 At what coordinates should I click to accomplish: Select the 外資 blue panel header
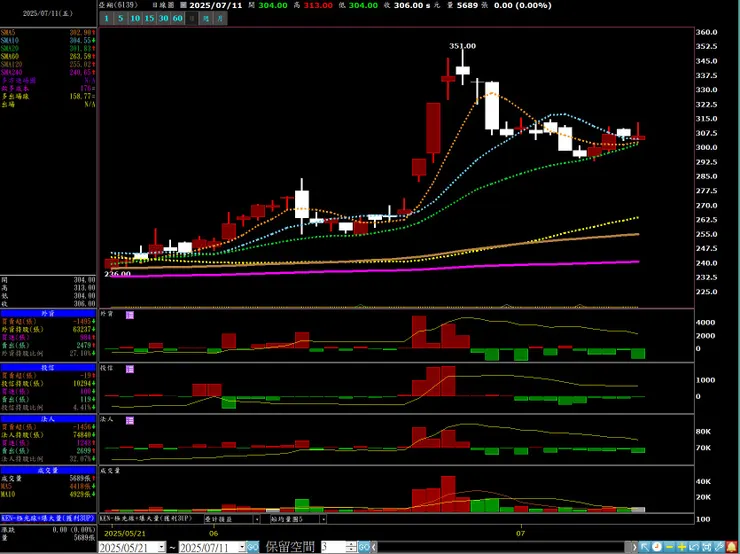click(x=48, y=313)
